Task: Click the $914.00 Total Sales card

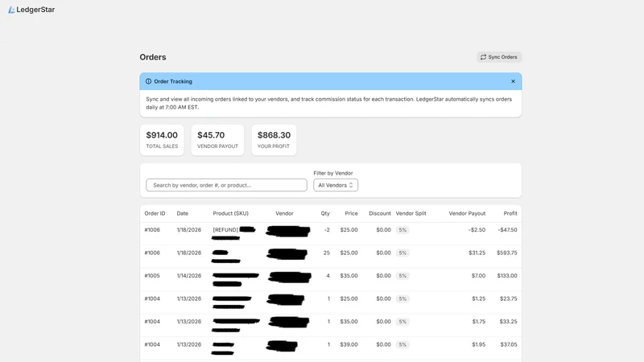Action: 162,140
